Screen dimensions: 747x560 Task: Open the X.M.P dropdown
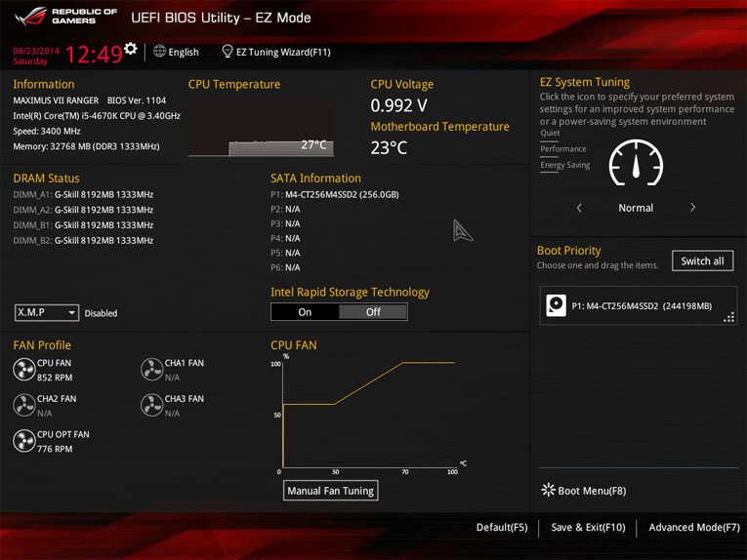[47, 312]
